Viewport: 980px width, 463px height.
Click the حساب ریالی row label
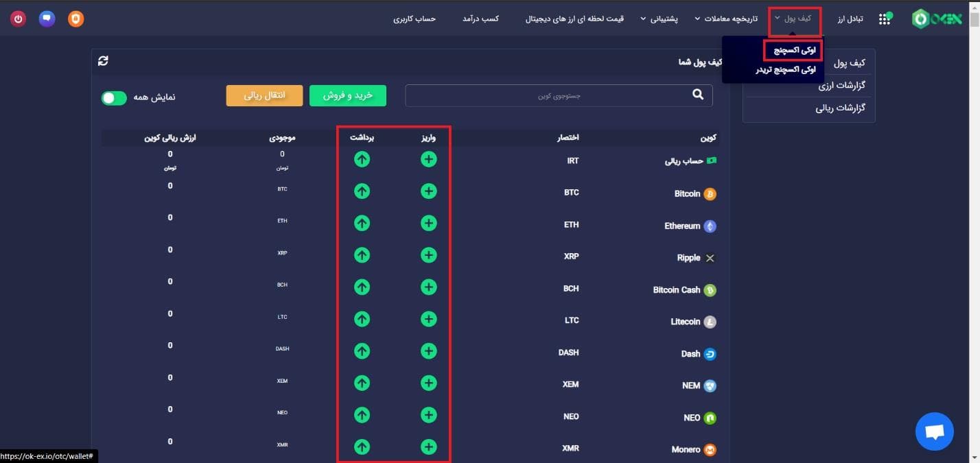point(684,161)
